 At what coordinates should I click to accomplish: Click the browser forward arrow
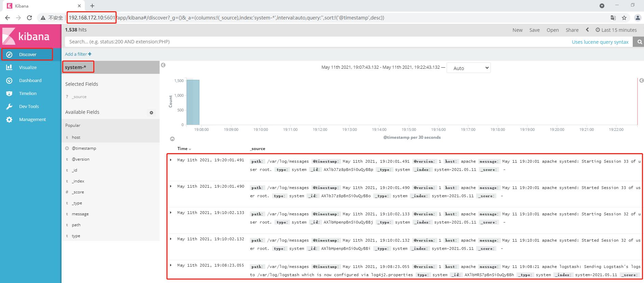(18, 18)
